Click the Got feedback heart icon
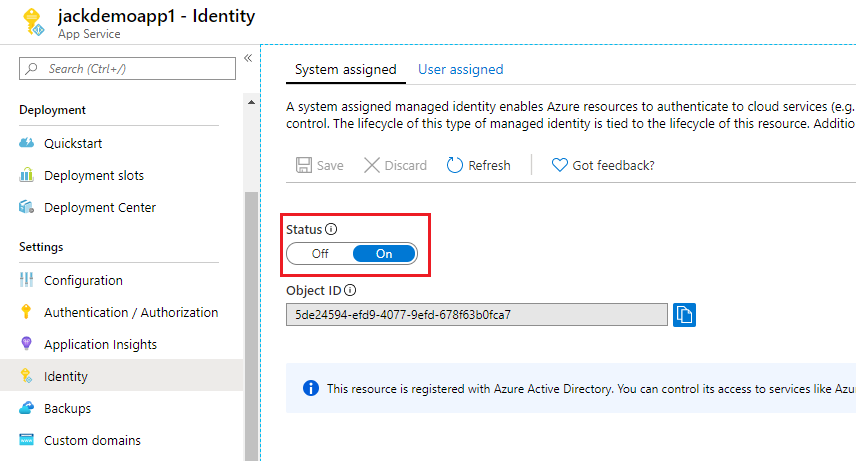 pos(560,165)
